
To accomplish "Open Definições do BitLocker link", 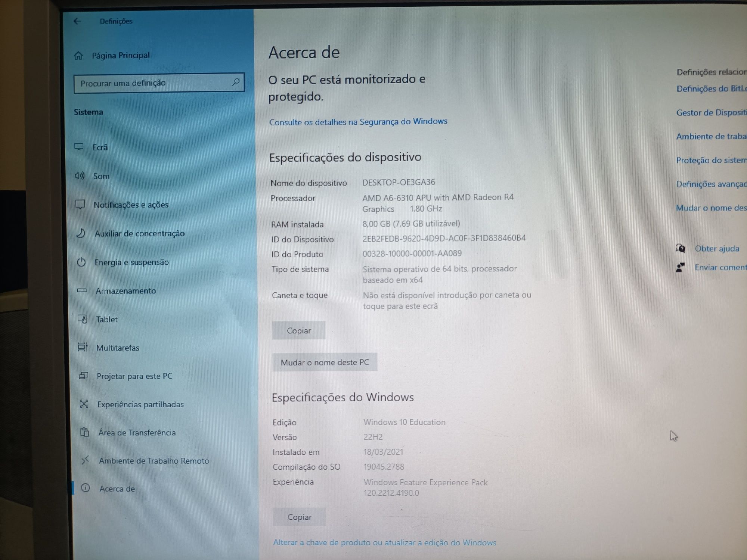I will [x=712, y=88].
